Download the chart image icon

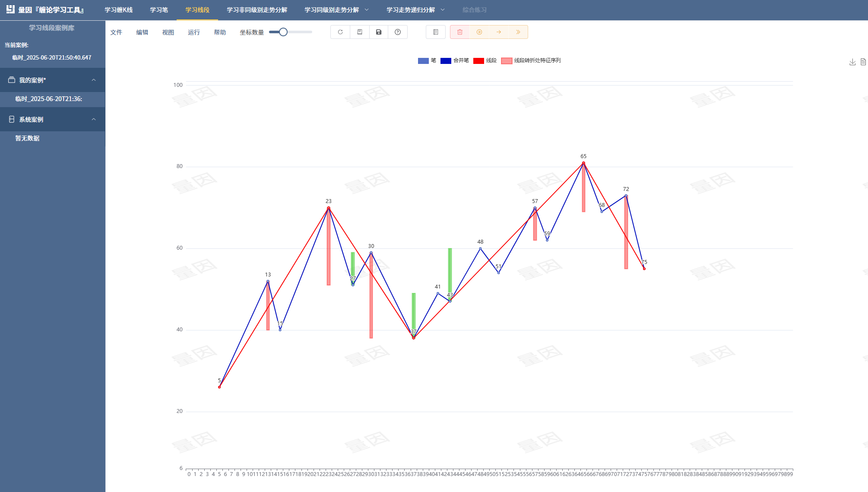[852, 62]
